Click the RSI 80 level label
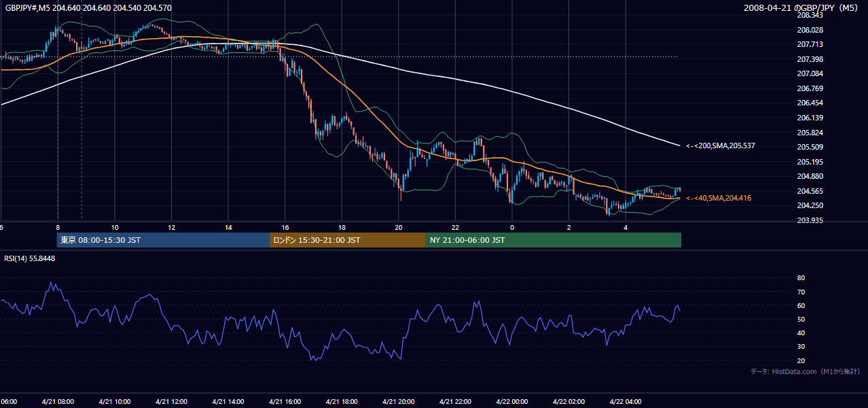 point(801,278)
